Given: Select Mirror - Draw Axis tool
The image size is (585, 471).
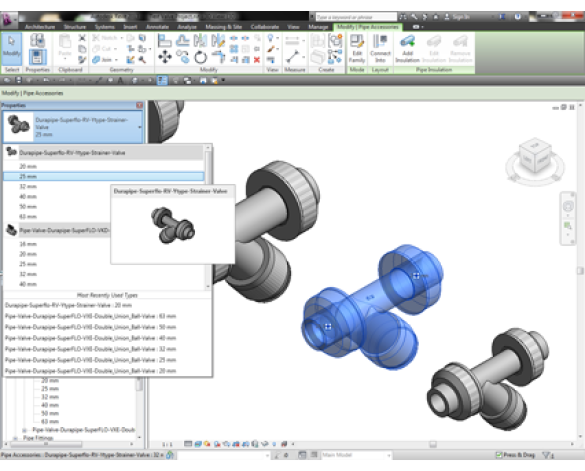Looking at the screenshot, I should coord(218,40).
